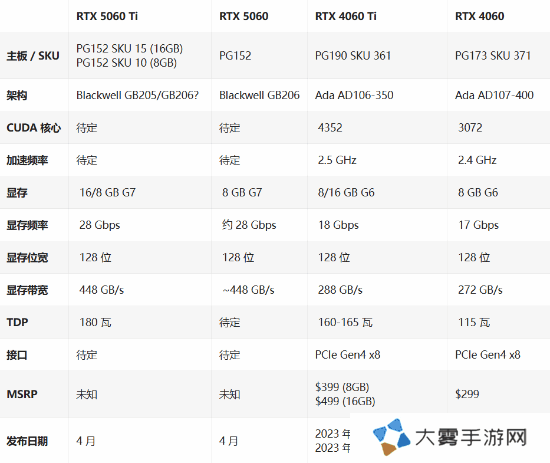This screenshot has width=550, height=463.
Task: Click the watermark logo icon
Action: [x=391, y=437]
